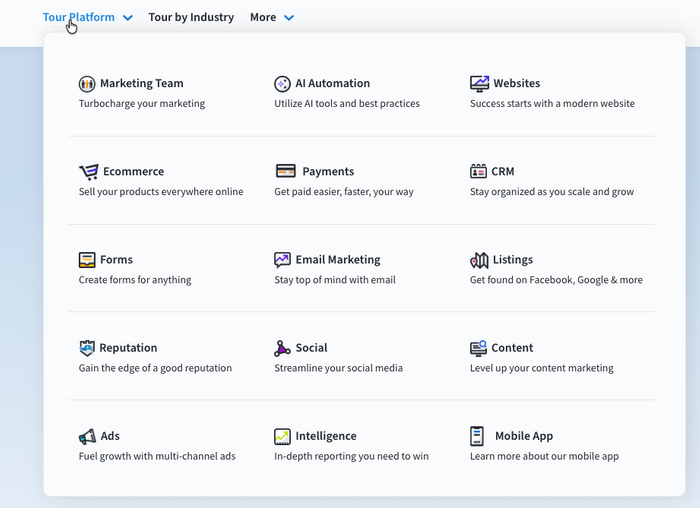Open the Mobile App link
700x508 pixels.
pyautogui.click(x=524, y=436)
